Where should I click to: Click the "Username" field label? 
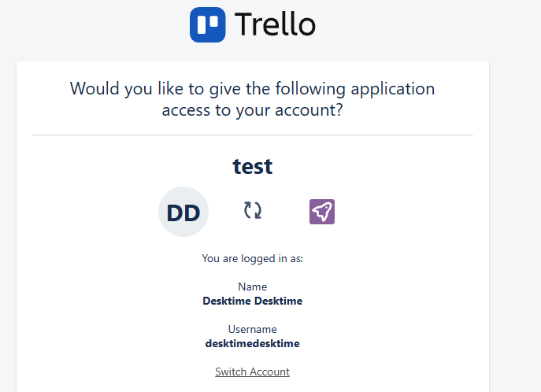(x=253, y=329)
